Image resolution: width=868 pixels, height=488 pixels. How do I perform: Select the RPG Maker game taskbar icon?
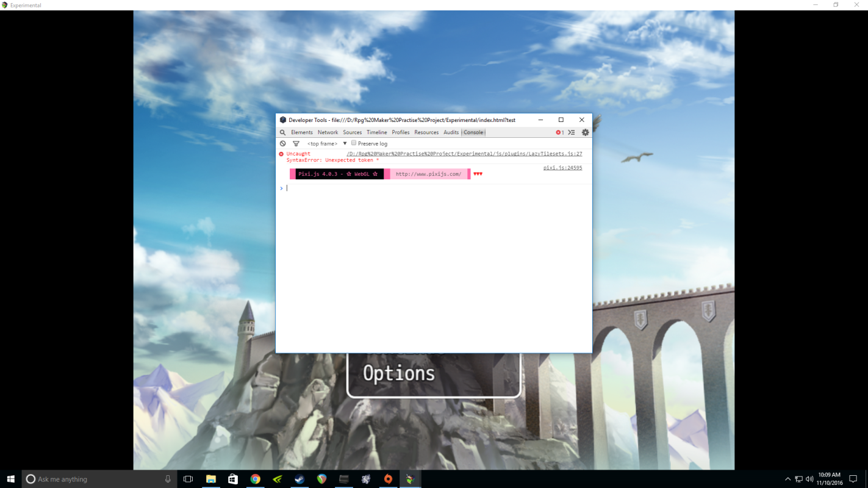(x=411, y=479)
